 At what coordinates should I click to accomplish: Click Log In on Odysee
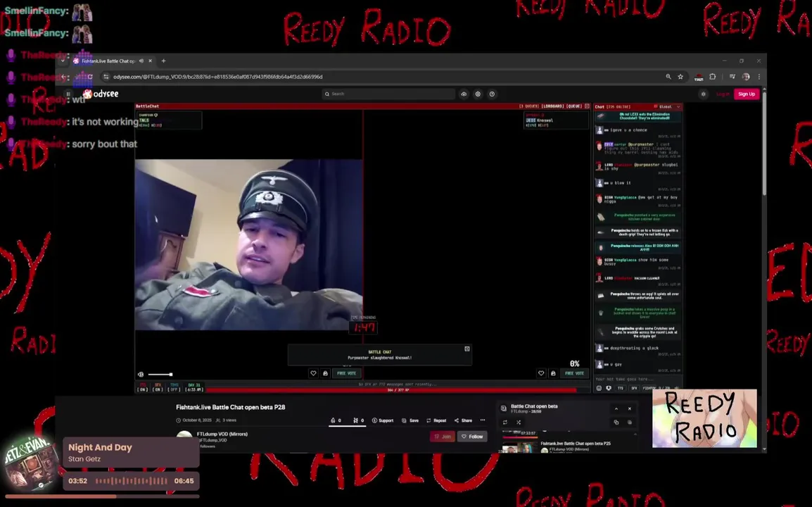click(x=723, y=94)
